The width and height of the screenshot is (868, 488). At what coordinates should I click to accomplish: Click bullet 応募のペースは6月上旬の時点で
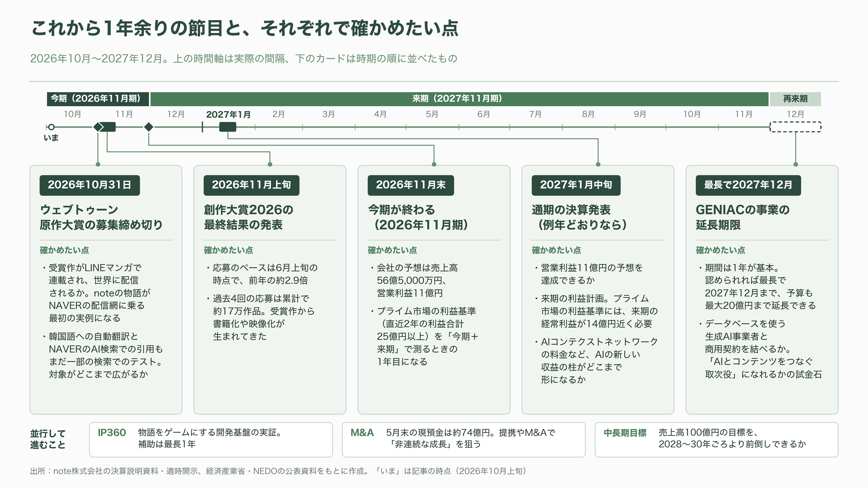[262, 274]
